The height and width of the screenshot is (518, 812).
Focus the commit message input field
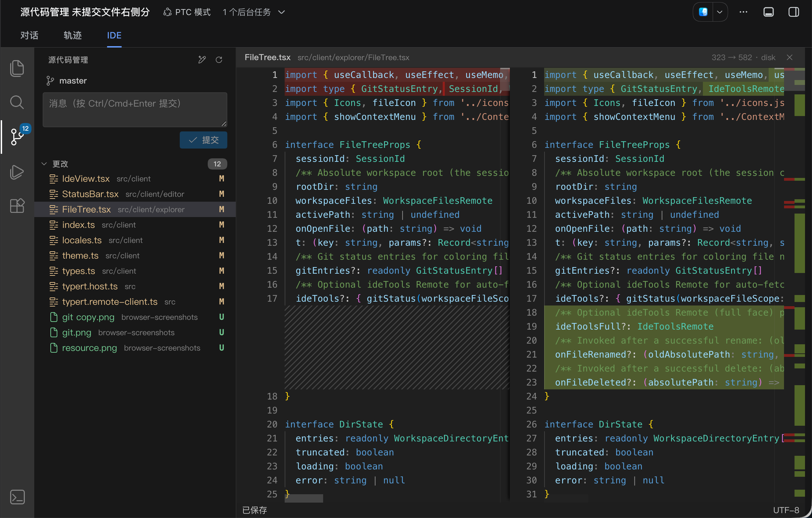(135, 109)
